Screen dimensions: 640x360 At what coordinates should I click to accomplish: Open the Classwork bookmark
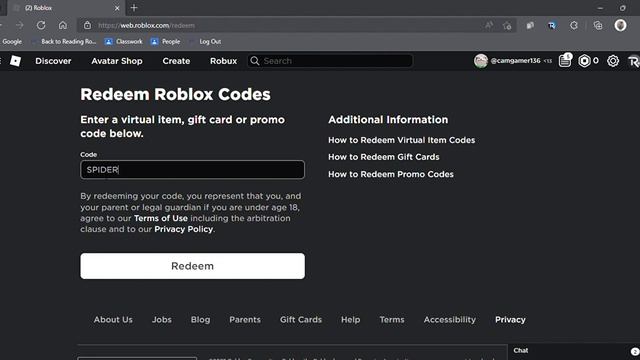click(124, 41)
